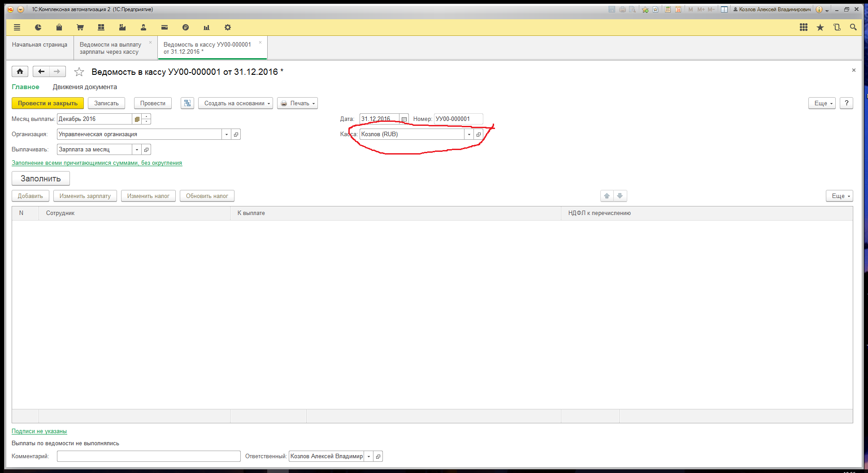Viewport: 868px width, 473px height.
Task: Click the home icon button
Action: 20,72
